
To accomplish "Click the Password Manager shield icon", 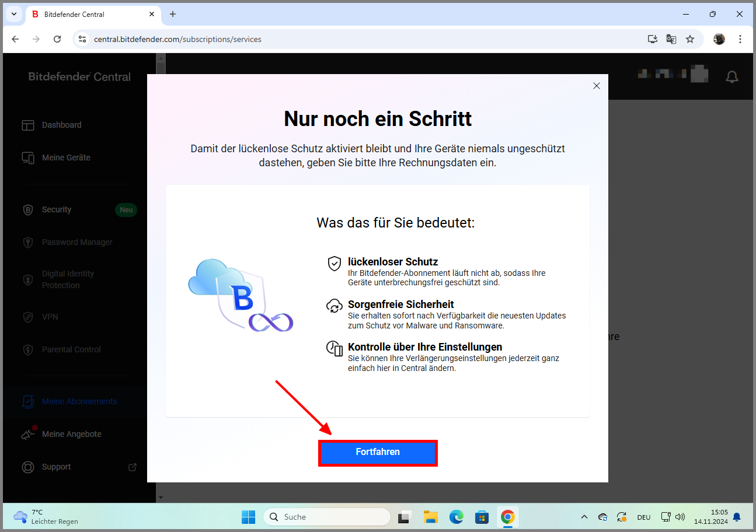I will click(x=28, y=242).
